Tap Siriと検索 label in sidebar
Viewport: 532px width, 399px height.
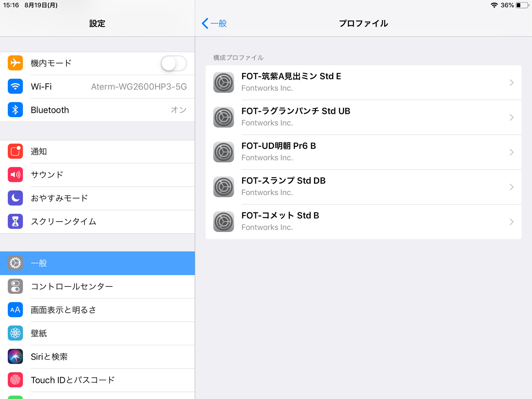click(49, 357)
